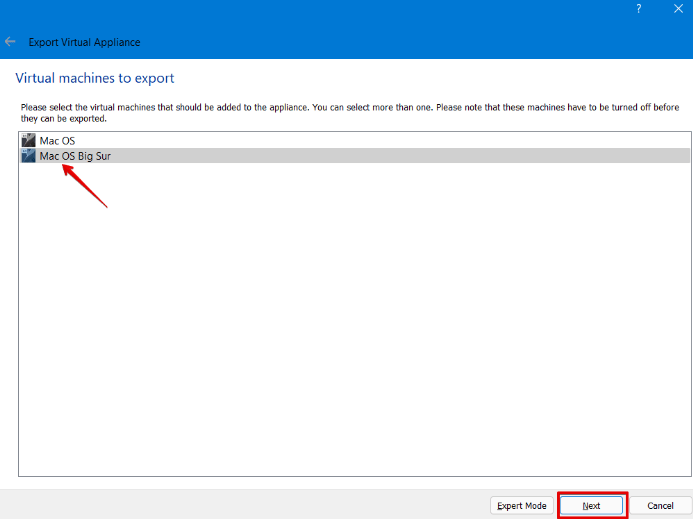Open the help question mark
693x519 pixels.
(638, 8)
